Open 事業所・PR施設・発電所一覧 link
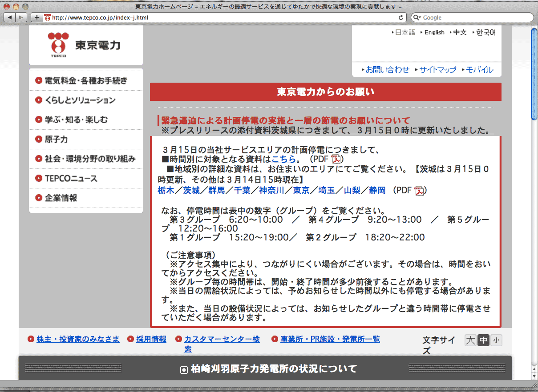The width and height of the screenshot is (538, 392). coord(330,339)
